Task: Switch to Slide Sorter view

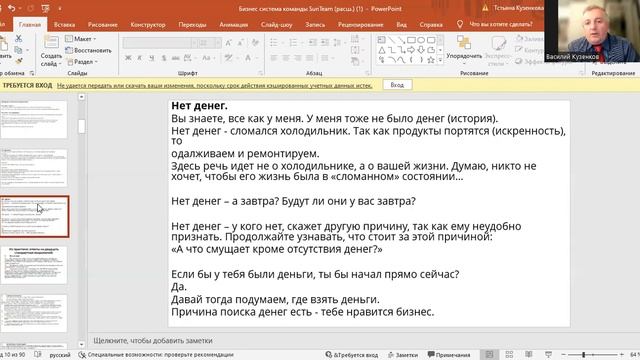Action: pyautogui.click(x=509, y=354)
